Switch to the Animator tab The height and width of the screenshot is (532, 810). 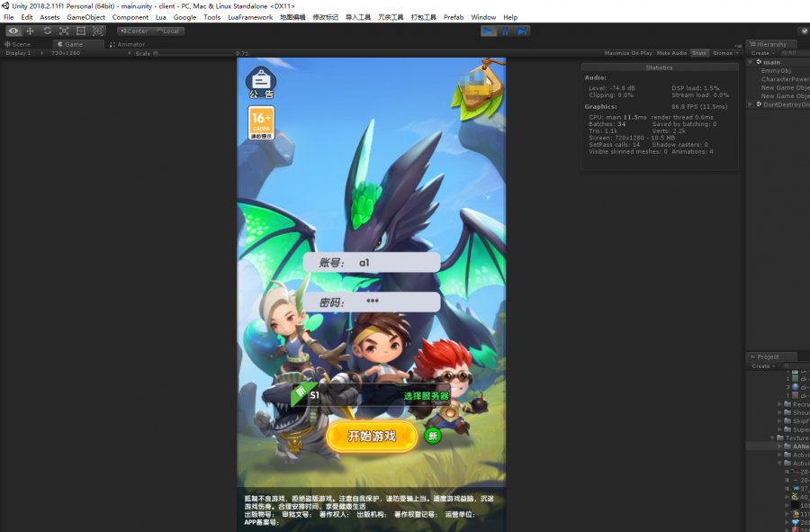click(x=128, y=44)
